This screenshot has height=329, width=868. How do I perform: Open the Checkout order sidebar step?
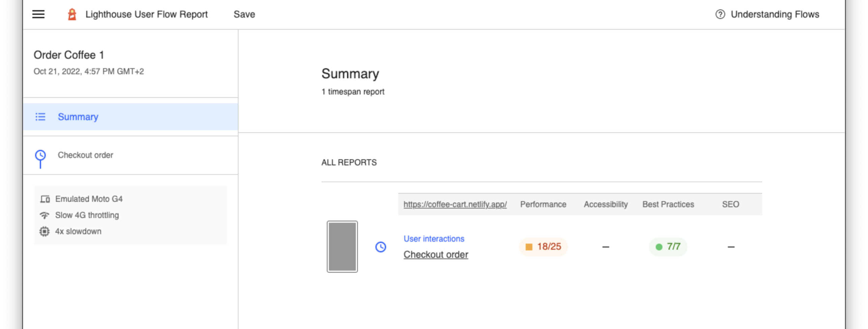[130, 155]
